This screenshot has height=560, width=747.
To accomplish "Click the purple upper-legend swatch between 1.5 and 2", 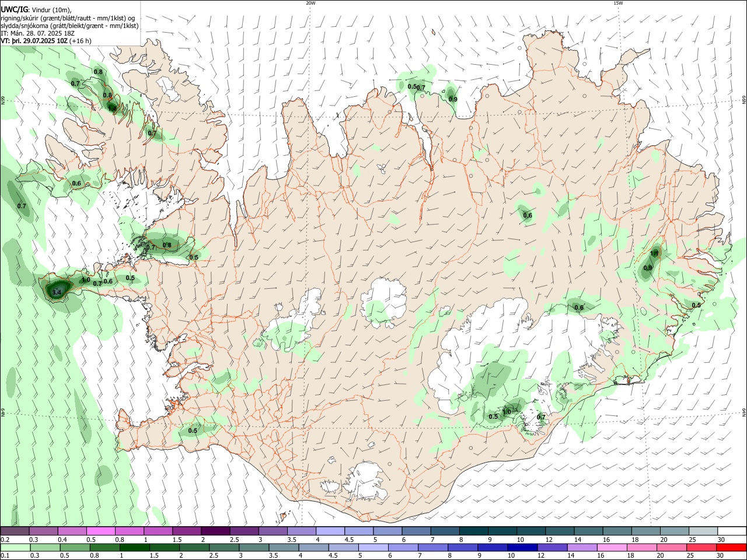I will pos(187,531).
